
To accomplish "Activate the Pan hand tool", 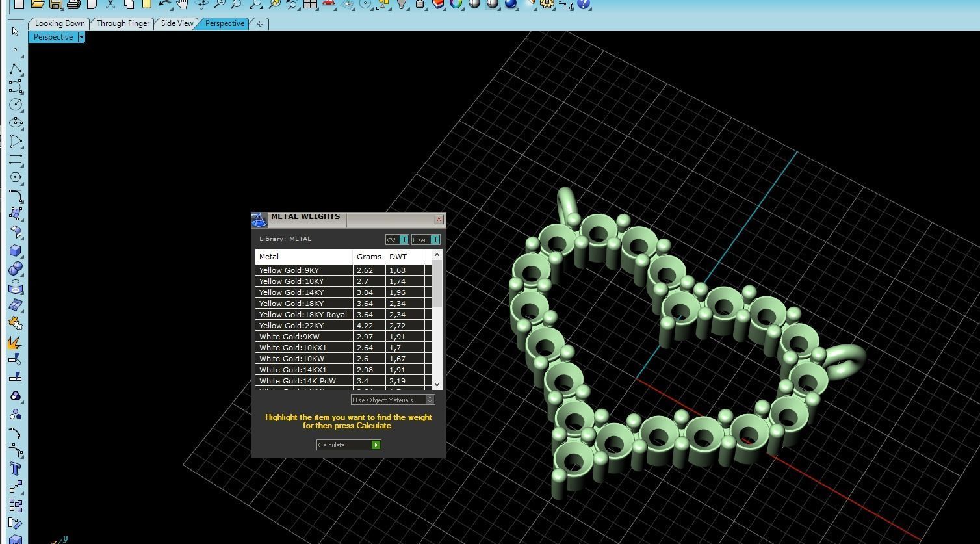I will click(183, 4).
